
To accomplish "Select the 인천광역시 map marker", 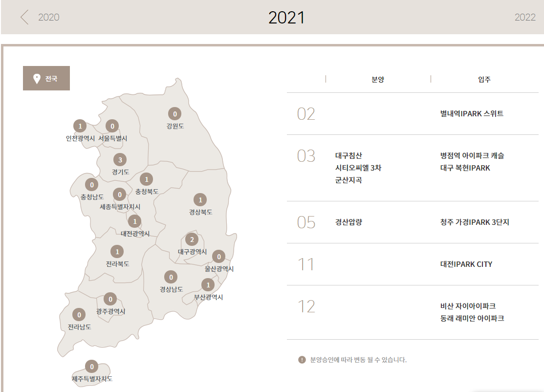I will tap(80, 126).
